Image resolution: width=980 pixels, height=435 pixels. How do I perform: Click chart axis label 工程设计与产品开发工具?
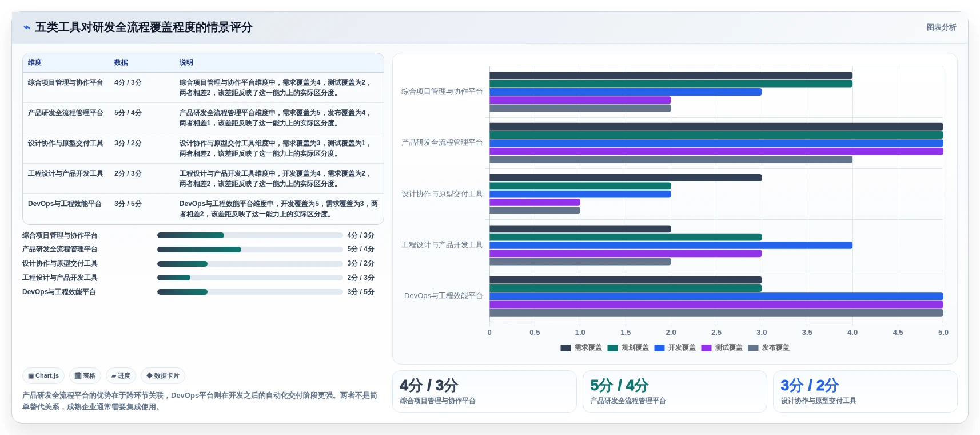pos(442,245)
